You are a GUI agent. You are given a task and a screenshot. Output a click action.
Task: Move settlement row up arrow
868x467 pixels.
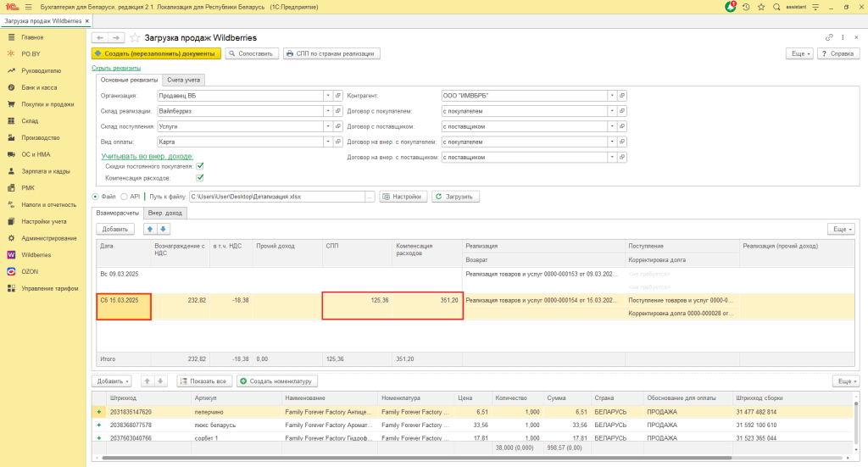[149, 229]
